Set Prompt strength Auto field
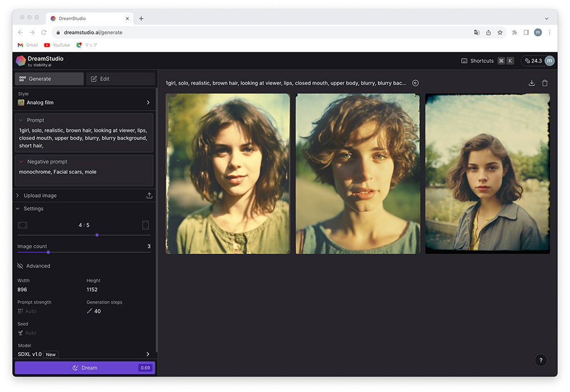570x392 pixels. [27, 311]
